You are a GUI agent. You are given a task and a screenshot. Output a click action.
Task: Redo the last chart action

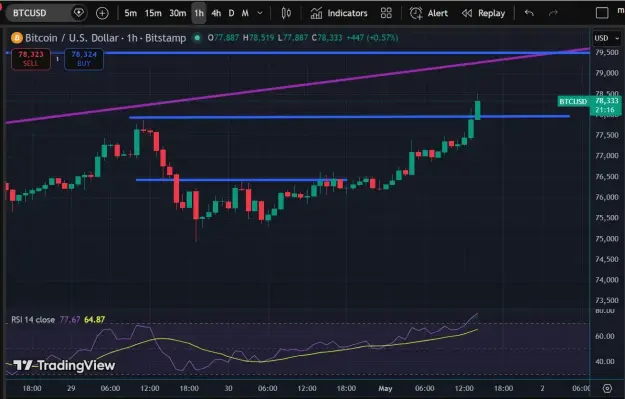click(x=553, y=13)
